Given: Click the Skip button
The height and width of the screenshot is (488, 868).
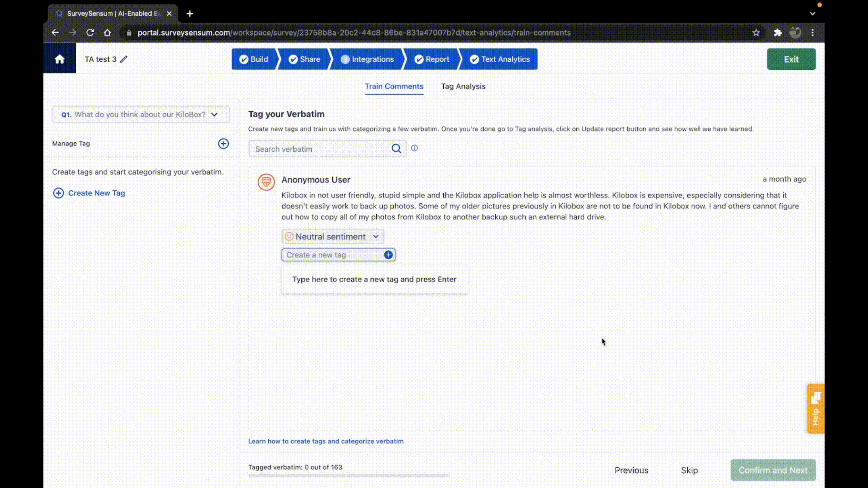Looking at the screenshot, I should point(690,470).
